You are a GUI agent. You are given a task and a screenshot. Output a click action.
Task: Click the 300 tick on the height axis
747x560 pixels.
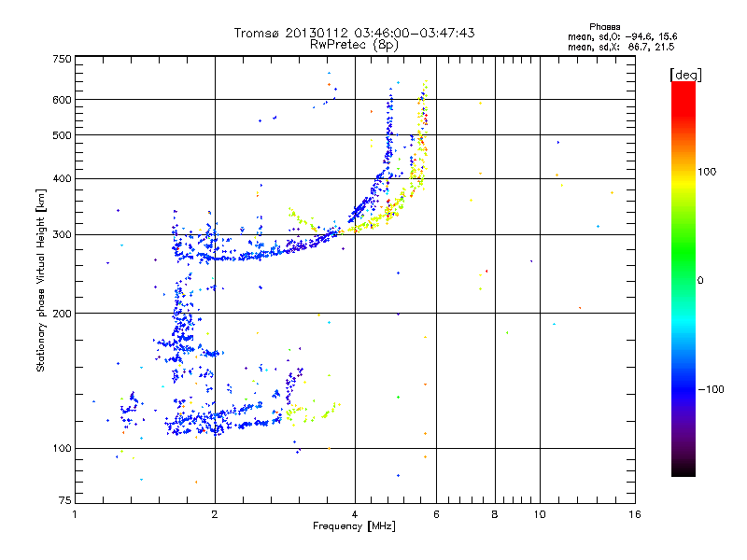pyautogui.click(x=62, y=234)
